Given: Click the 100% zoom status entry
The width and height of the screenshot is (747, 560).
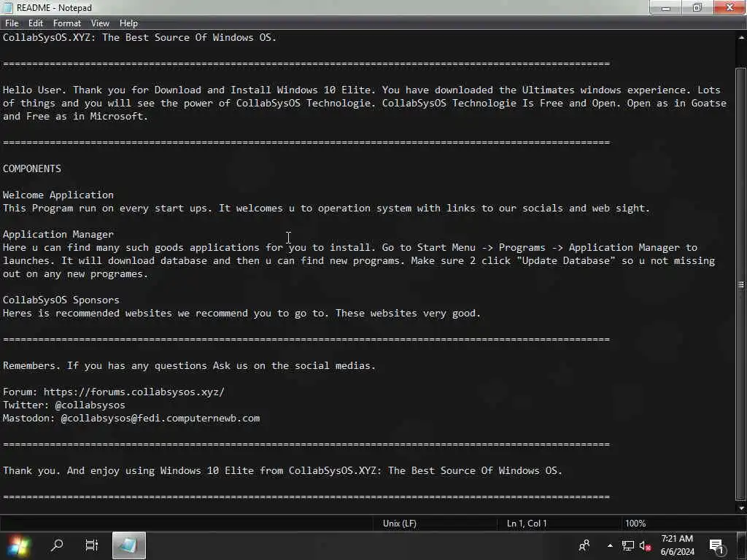Looking at the screenshot, I should coord(635,524).
